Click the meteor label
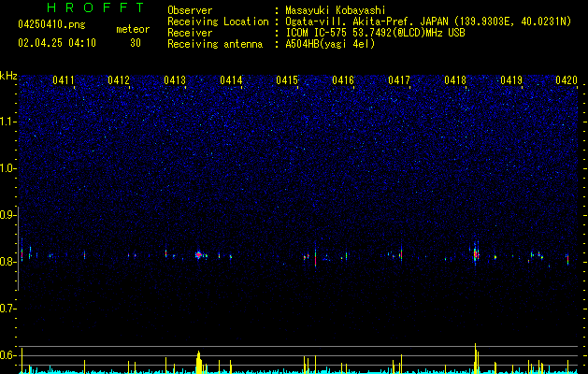This screenshot has width=588, height=374. pos(133,29)
